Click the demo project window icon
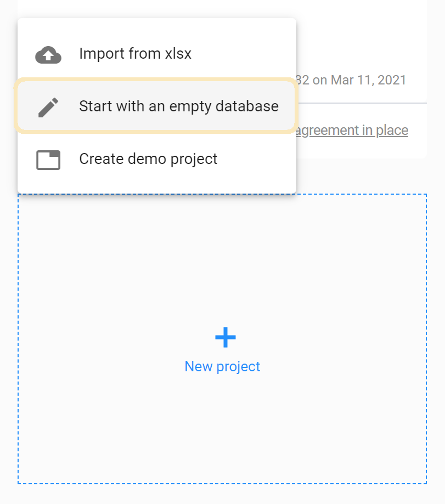Viewport: 445px width, 504px height. pos(48,160)
